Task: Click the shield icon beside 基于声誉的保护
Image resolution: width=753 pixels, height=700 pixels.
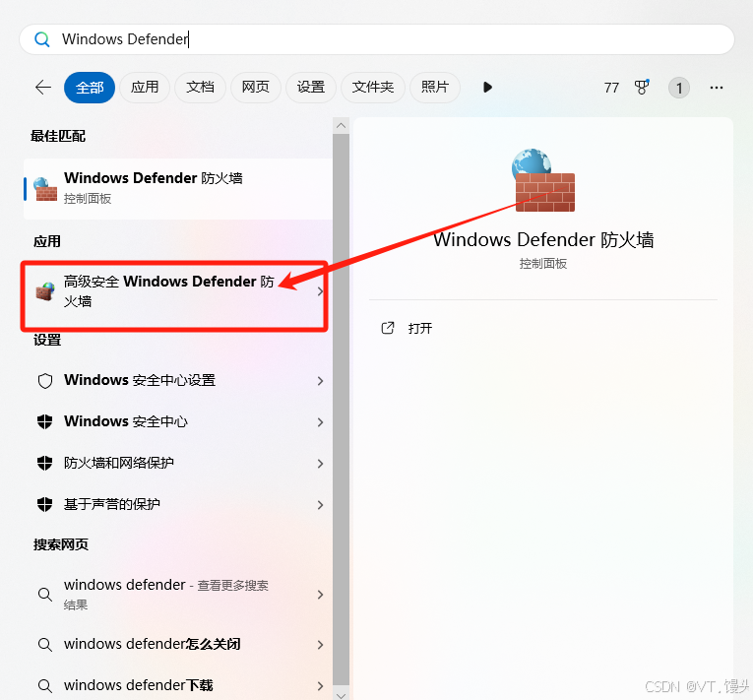Action: 44,504
